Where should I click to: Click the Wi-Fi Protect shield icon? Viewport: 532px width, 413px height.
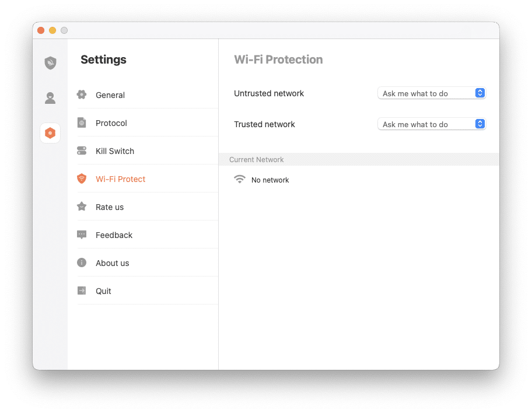(82, 178)
